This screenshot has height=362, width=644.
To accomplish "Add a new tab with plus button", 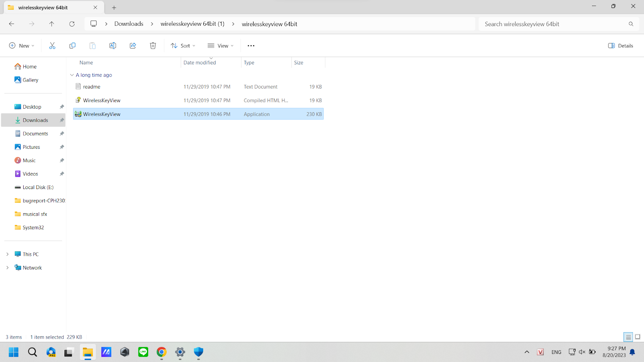I will [x=114, y=8].
